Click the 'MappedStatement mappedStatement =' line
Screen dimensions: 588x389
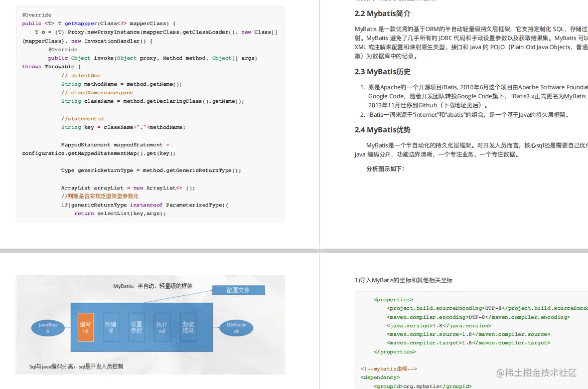pyautogui.click(x=115, y=145)
